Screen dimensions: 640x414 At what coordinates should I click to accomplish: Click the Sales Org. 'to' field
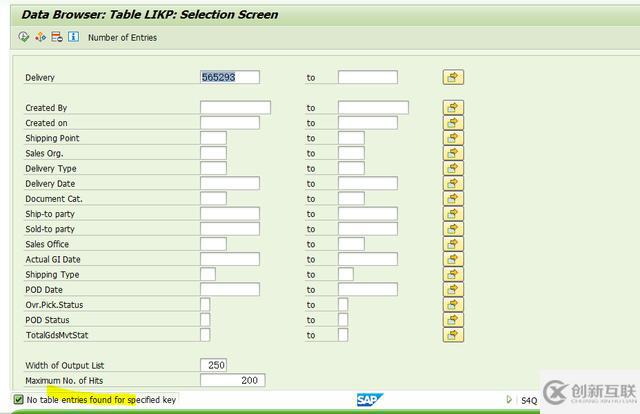pyautogui.click(x=351, y=153)
